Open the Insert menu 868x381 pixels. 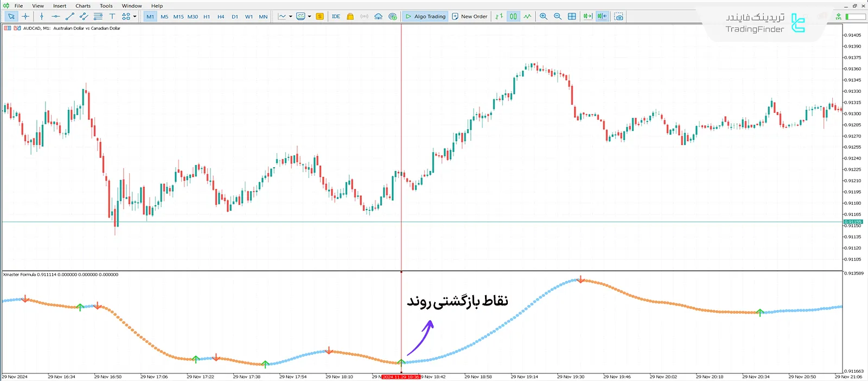point(60,6)
